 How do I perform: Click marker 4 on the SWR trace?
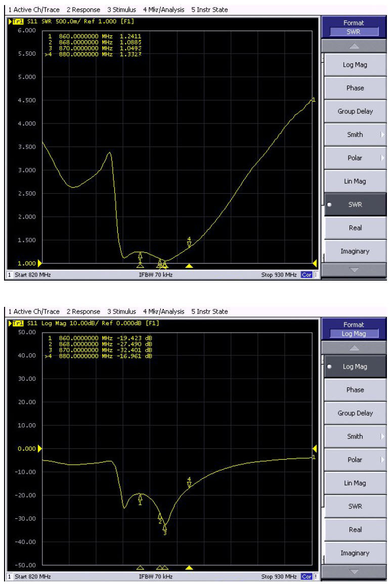(189, 243)
